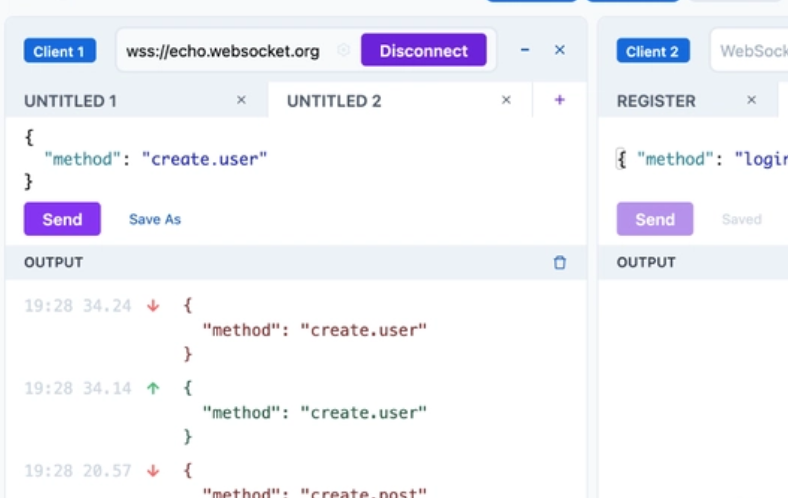Add a new request tab with plus
788x498 pixels.
tap(559, 100)
